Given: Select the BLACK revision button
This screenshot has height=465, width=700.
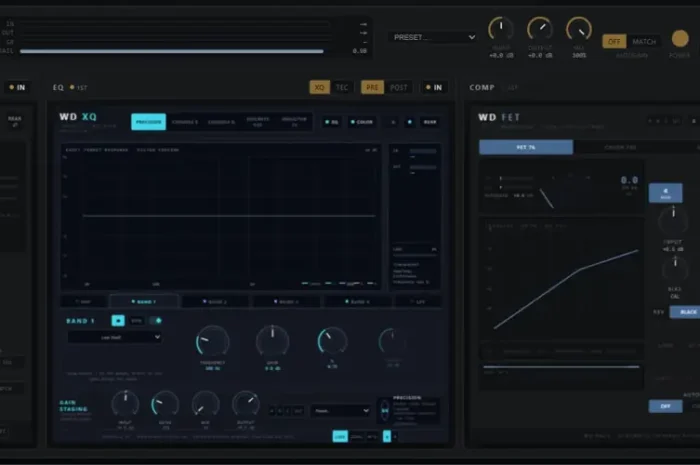Looking at the screenshot, I should point(685,312).
